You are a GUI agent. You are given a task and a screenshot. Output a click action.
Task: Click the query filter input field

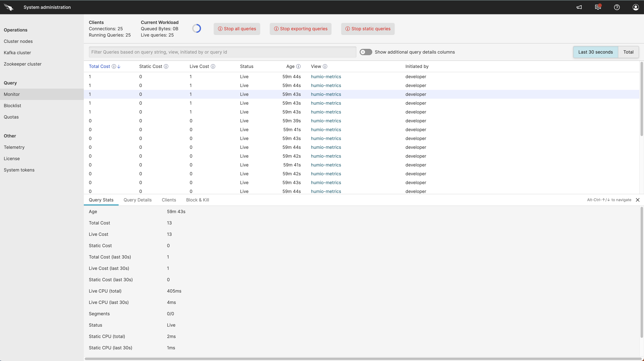tap(222, 52)
